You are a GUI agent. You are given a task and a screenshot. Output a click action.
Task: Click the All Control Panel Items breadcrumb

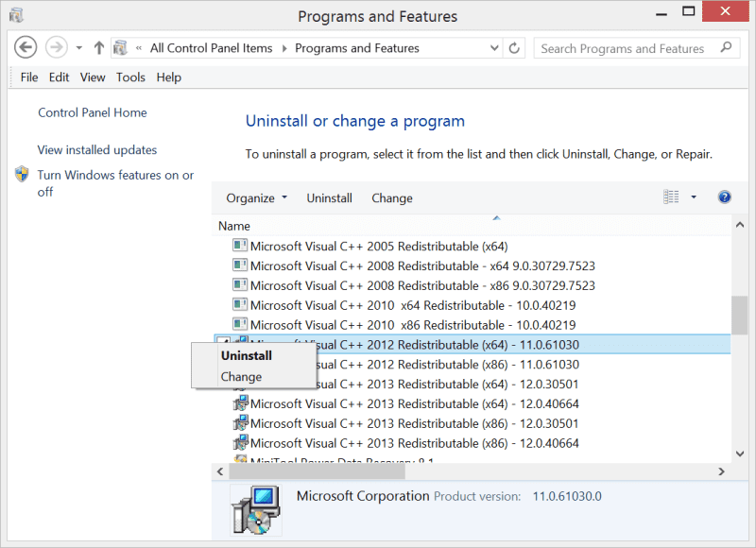pos(211,48)
